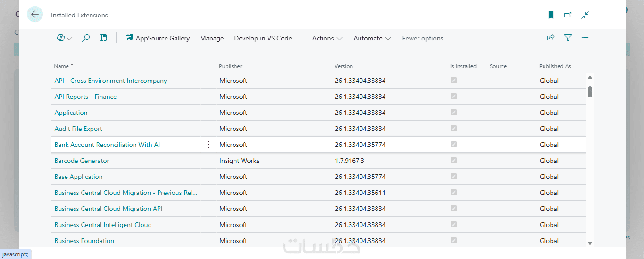Click the search magnifier icon
The width and height of the screenshot is (644, 259).
(x=86, y=38)
